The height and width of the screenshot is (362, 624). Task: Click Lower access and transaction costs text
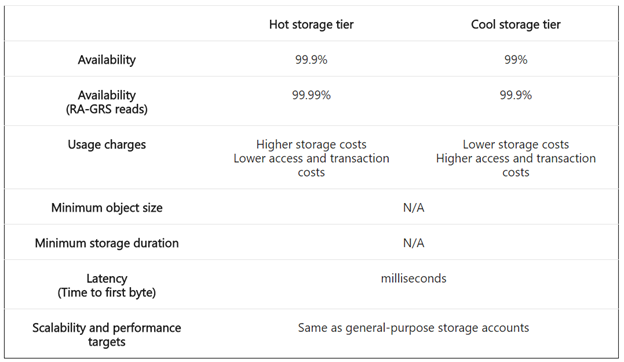pos(311,165)
